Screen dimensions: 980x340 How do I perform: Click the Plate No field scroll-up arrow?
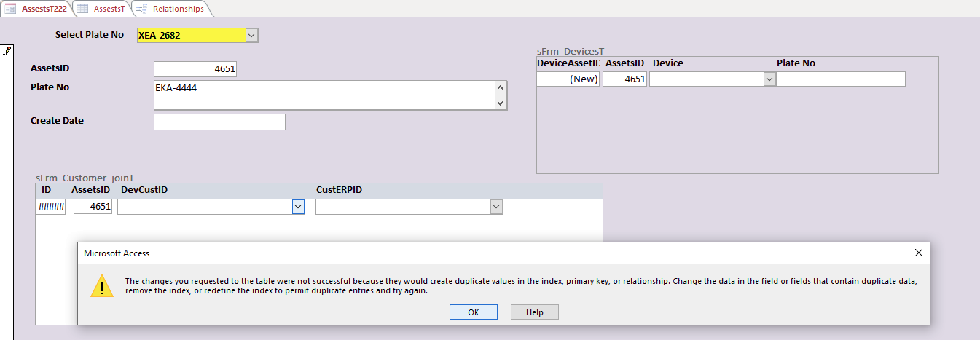pos(500,87)
